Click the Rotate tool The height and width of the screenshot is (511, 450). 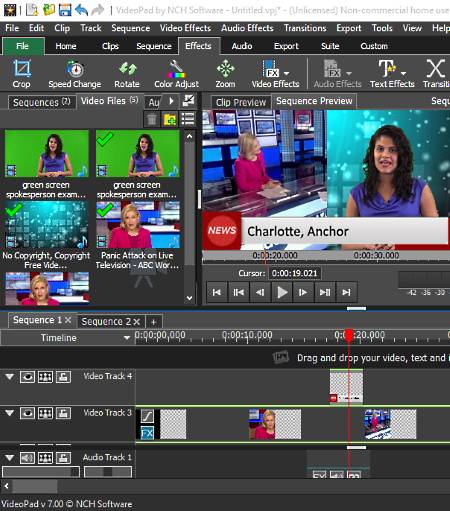(x=127, y=73)
